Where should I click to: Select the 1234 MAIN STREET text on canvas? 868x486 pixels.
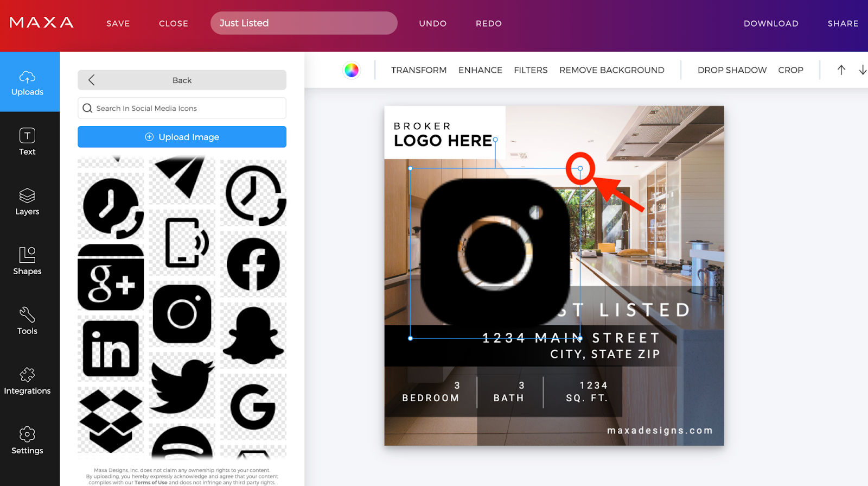[x=571, y=338]
